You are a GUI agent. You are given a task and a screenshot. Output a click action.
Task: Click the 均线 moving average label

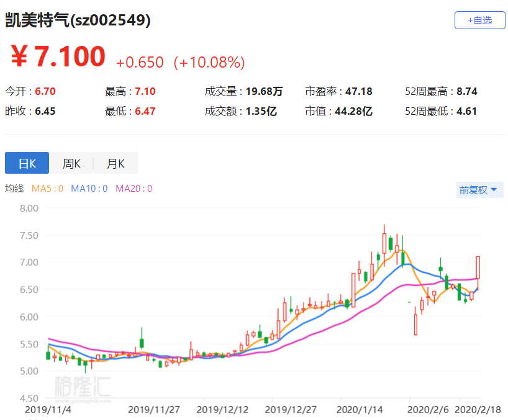(x=14, y=189)
